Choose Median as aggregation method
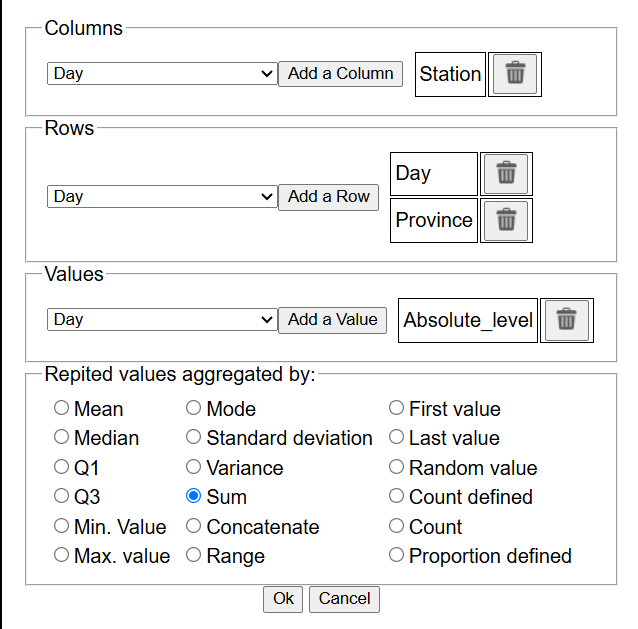The height and width of the screenshot is (629, 638). pos(62,437)
